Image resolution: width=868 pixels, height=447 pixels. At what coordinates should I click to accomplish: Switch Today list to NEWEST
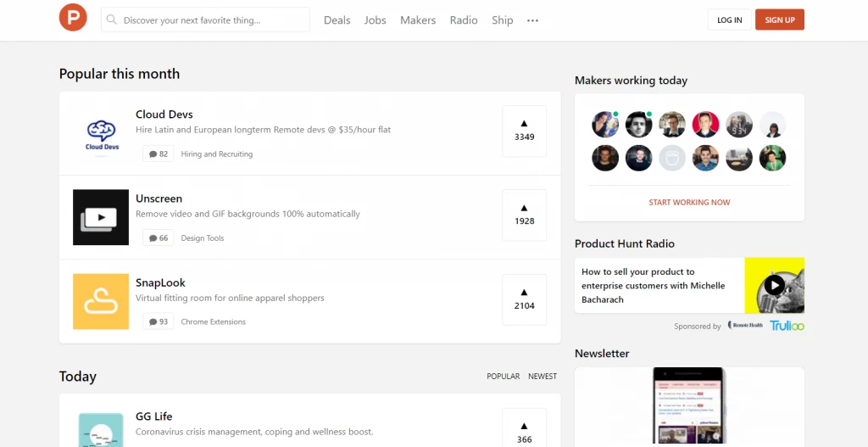click(542, 376)
